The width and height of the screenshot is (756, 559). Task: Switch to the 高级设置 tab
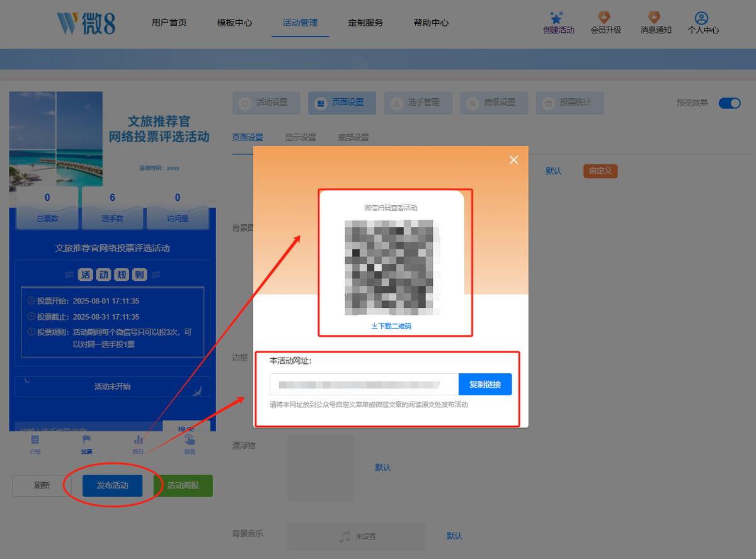coord(495,103)
